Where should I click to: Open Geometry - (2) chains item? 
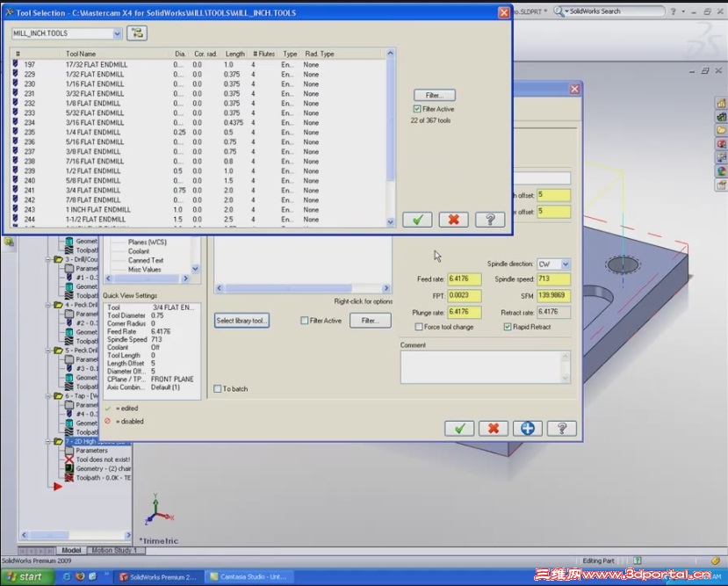click(x=103, y=468)
